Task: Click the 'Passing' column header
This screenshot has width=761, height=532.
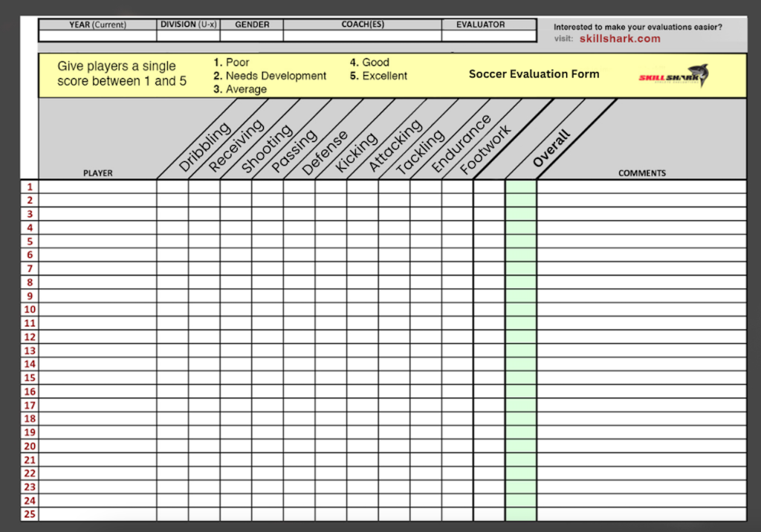Action: point(294,151)
